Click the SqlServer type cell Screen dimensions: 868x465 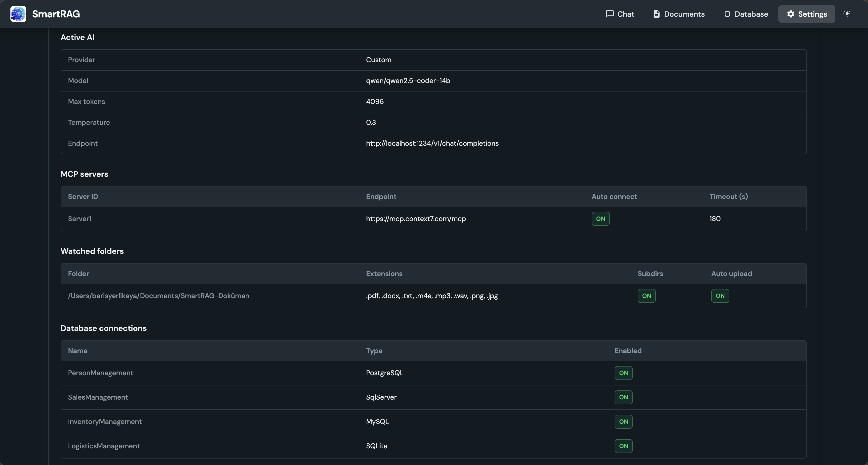tap(381, 397)
